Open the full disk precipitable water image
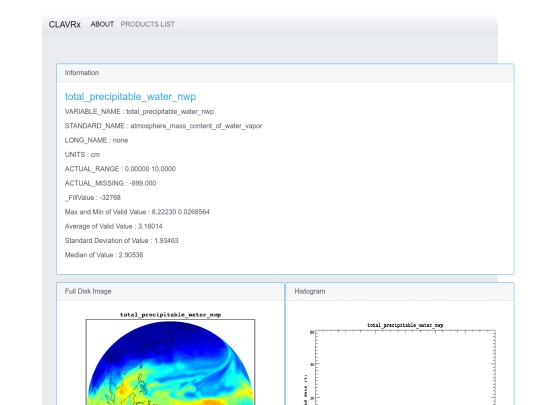Image resolution: width=540 pixels, height=405 pixels. (x=170, y=358)
